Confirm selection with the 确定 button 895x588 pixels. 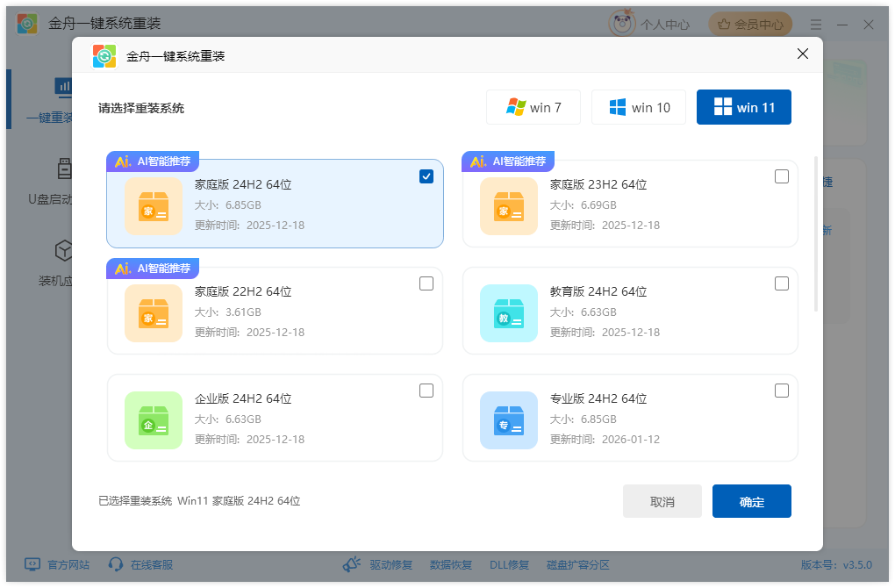click(x=752, y=500)
